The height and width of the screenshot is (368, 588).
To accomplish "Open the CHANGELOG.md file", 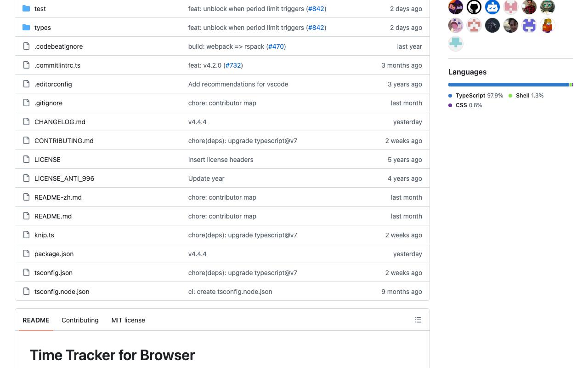I will tap(60, 122).
